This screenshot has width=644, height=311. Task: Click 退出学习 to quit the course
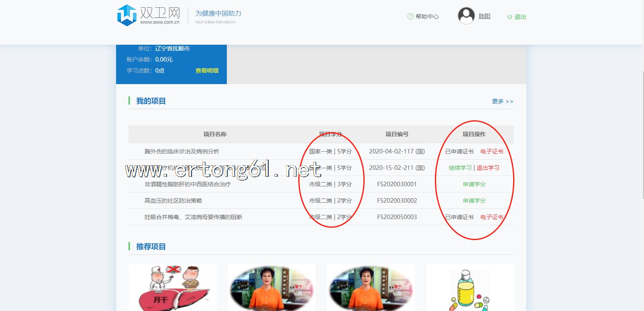[x=488, y=168]
